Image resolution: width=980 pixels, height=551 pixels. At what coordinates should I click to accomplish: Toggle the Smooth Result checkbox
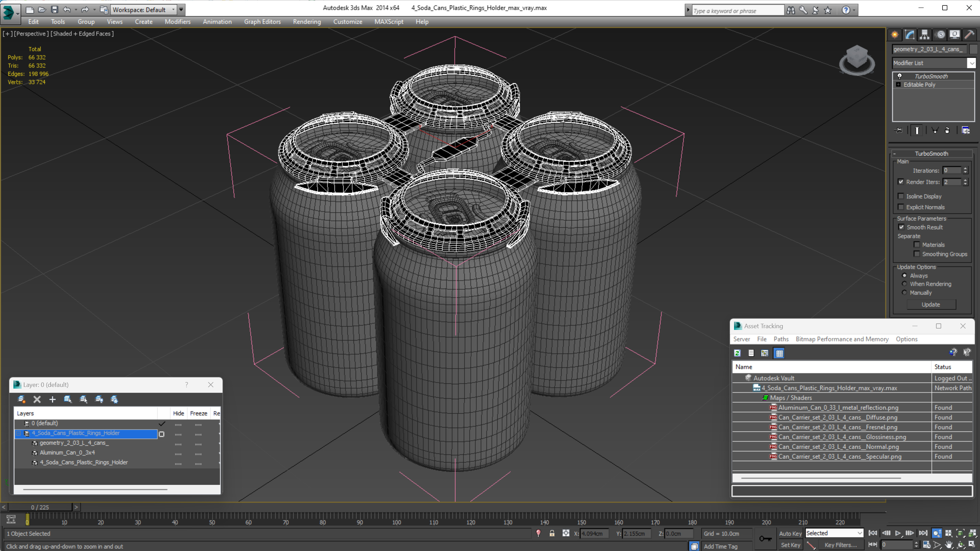tap(901, 227)
